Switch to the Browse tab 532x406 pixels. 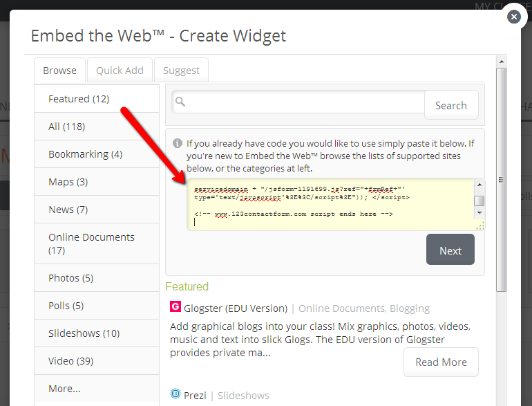(x=59, y=71)
